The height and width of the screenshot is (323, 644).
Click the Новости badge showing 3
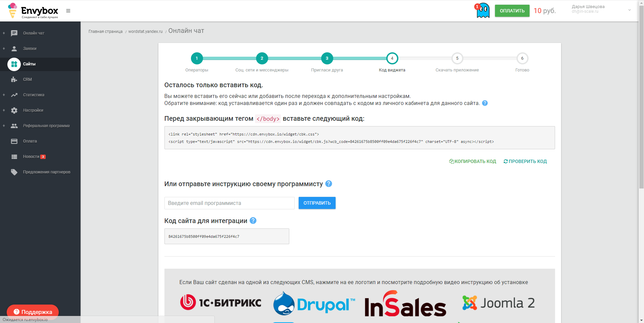(43, 157)
